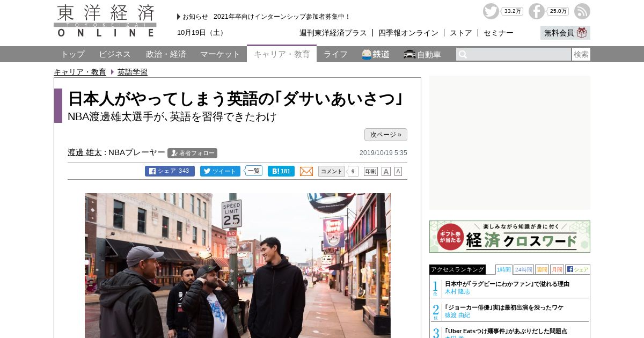Screen dimensions: 644x338
Task: Select the larger font size A icon
Action: [x=386, y=171]
